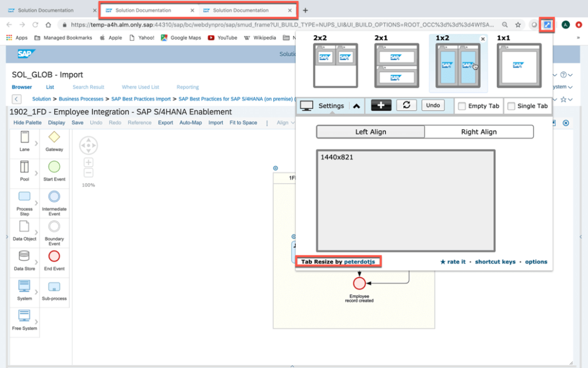The image size is (588, 368).
Task: Select the 2x2 layout thumbnail
Action: (x=335, y=66)
